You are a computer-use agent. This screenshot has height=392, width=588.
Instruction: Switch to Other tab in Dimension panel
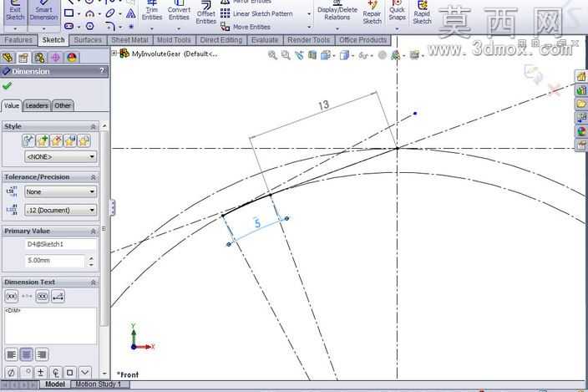pyautogui.click(x=63, y=106)
